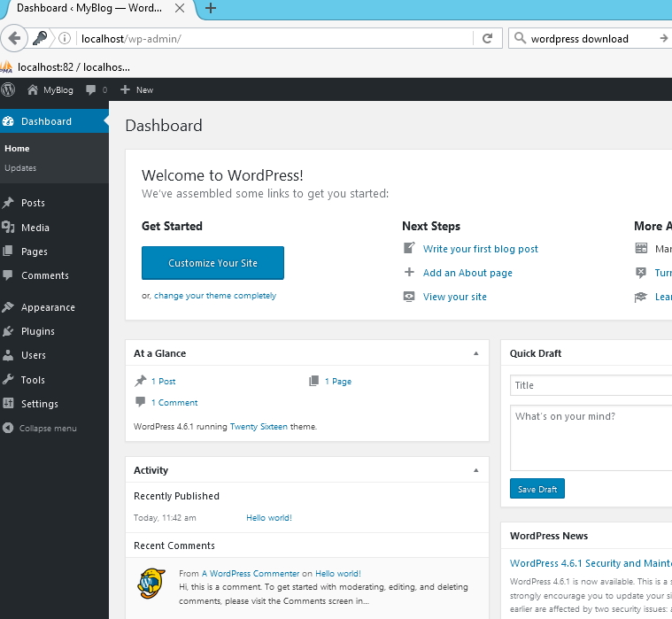Image resolution: width=672 pixels, height=619 pixels.
Task: Click the Save Draft button
Action: click(x=537, y=489)
